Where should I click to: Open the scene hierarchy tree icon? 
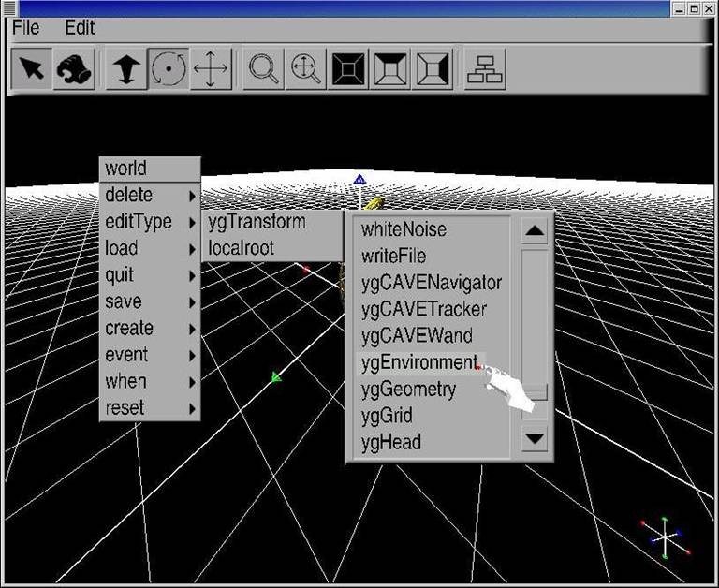pyautogui.click(x=485, y=68)
